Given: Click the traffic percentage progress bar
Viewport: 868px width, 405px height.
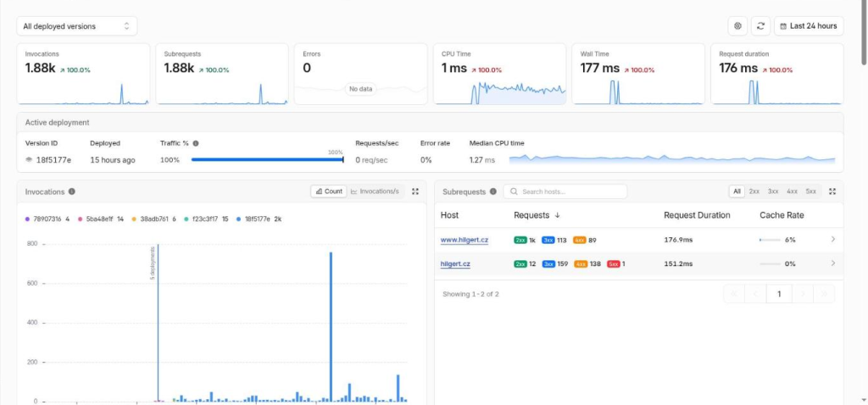Looking at the screenshot, I should point(267,160).
